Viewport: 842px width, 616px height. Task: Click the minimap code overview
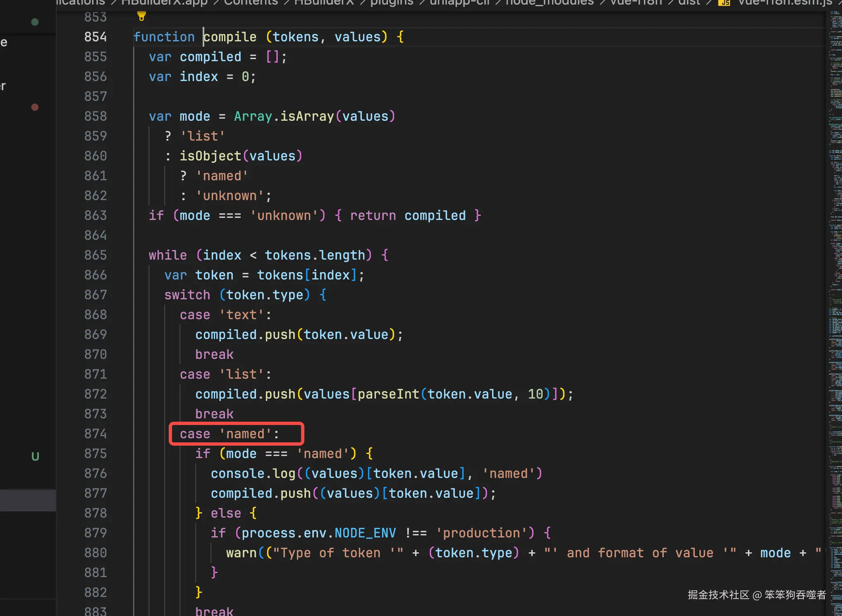[x=835, y=289]
